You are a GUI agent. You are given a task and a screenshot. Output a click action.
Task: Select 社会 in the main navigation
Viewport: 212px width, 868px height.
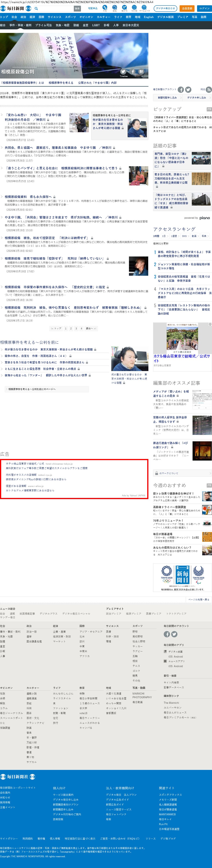[14, 17]
